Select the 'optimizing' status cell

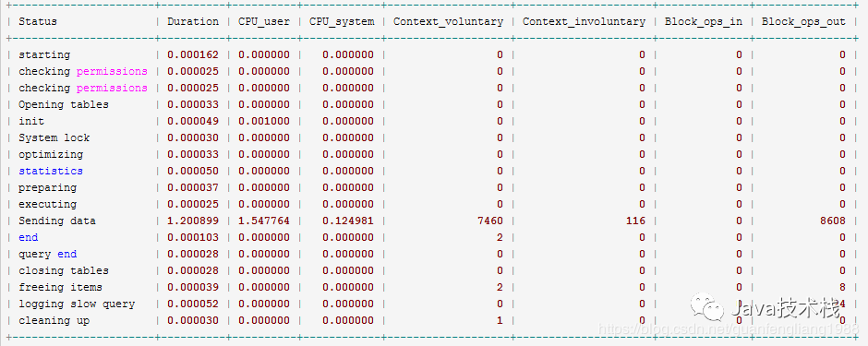[51, 154]
